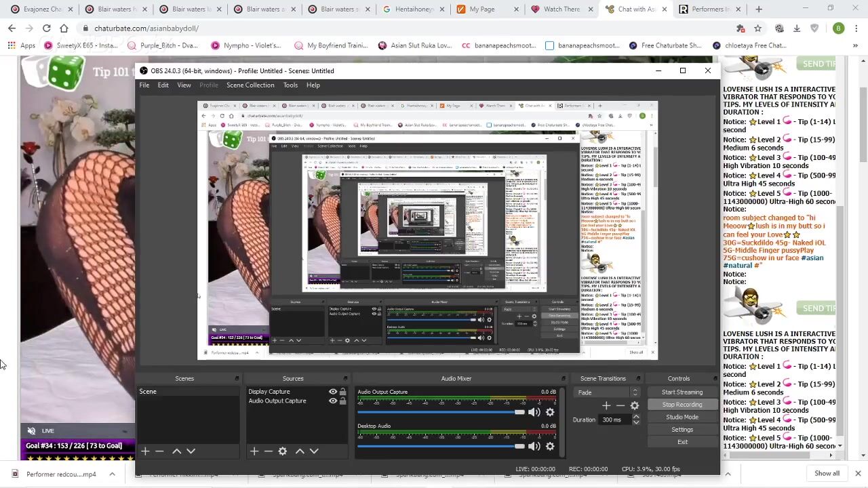This screenshot has height=488, width=868.
Task: Move source up in the Sources panel
Action: point(300,451)
